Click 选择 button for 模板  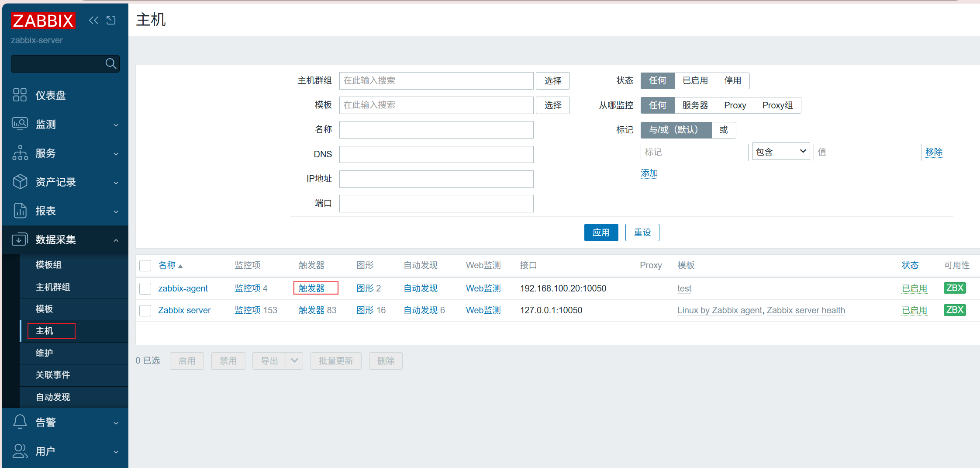coord(553,105)
